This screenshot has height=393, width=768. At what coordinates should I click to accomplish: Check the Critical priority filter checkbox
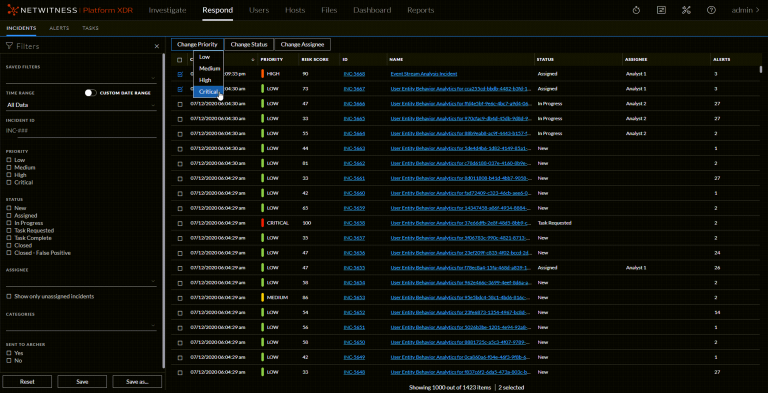click(x=9, y=182)
